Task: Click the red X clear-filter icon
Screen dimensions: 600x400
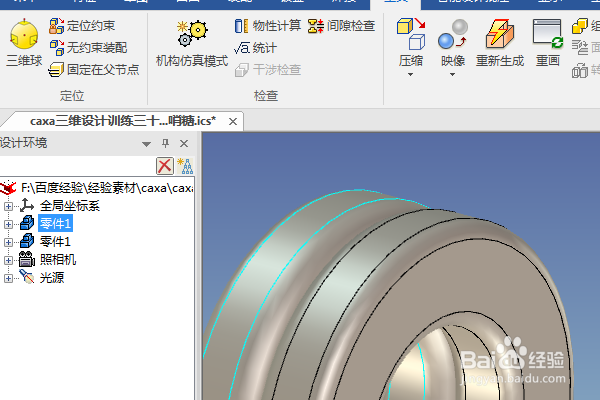Action: click(x=165, y=166)
